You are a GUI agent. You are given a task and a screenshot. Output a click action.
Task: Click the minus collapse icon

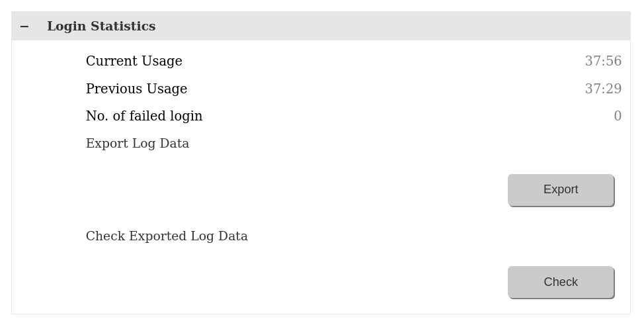pyautogui.click(x=24, y=26)
